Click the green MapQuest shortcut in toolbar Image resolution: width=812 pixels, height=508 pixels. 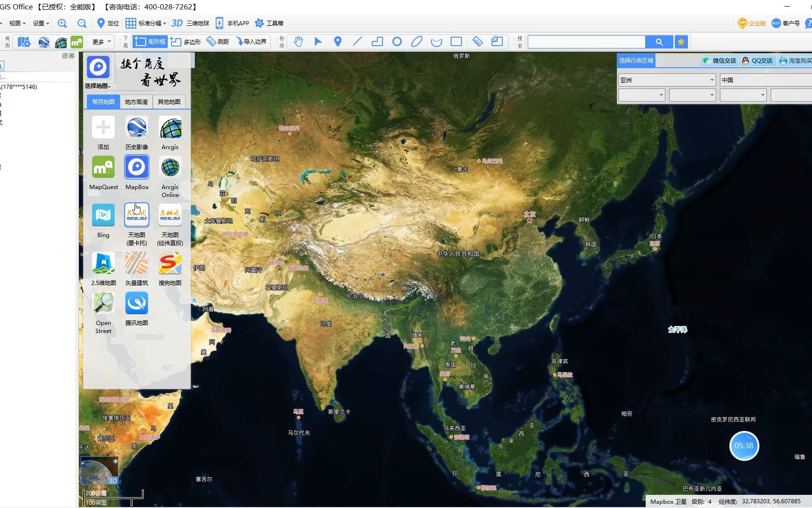[77, 42]
